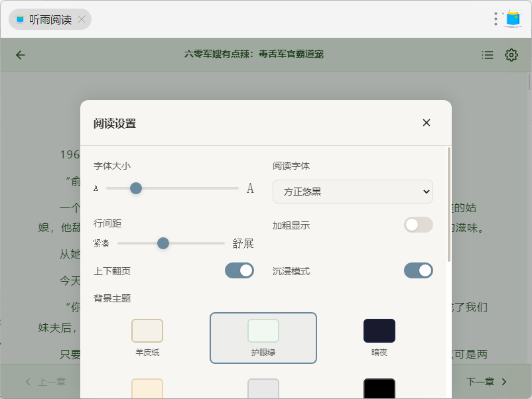Viewport: 532px width, 399px height.
Task: Select the 听雨阅读 tab
Action: pos(50,19)
